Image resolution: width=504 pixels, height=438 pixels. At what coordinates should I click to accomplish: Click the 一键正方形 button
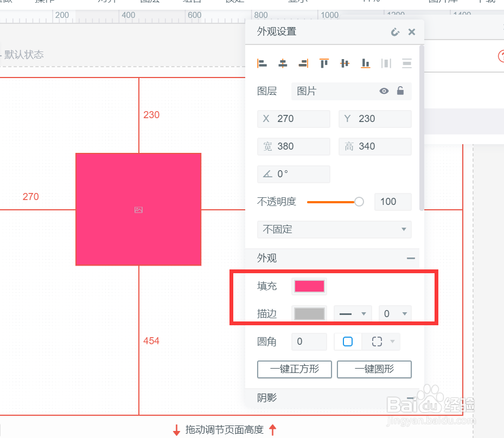click(x=295, y=369)
